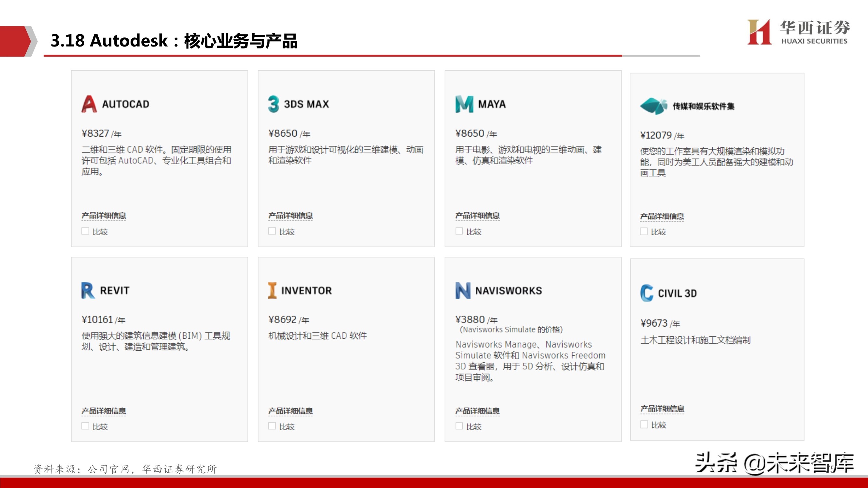
Task: Click the AUTOCAD product name
Action: pyautogui.click(x=126, y=104)
